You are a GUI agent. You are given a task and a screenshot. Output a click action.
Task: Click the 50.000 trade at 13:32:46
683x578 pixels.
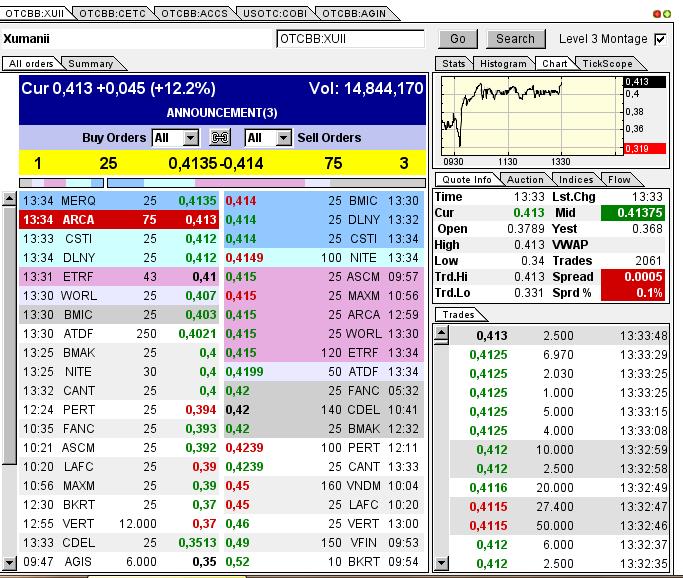(559, 526)
